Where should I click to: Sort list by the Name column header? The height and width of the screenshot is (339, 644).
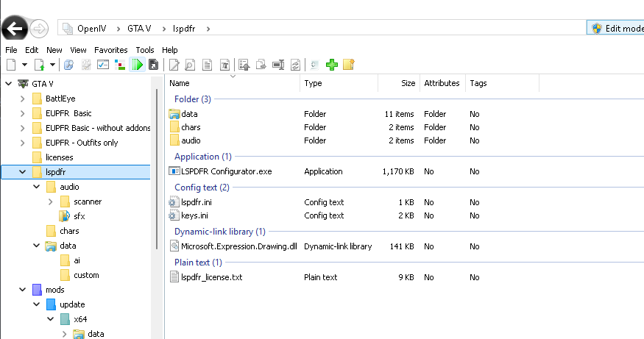[233, 83]
